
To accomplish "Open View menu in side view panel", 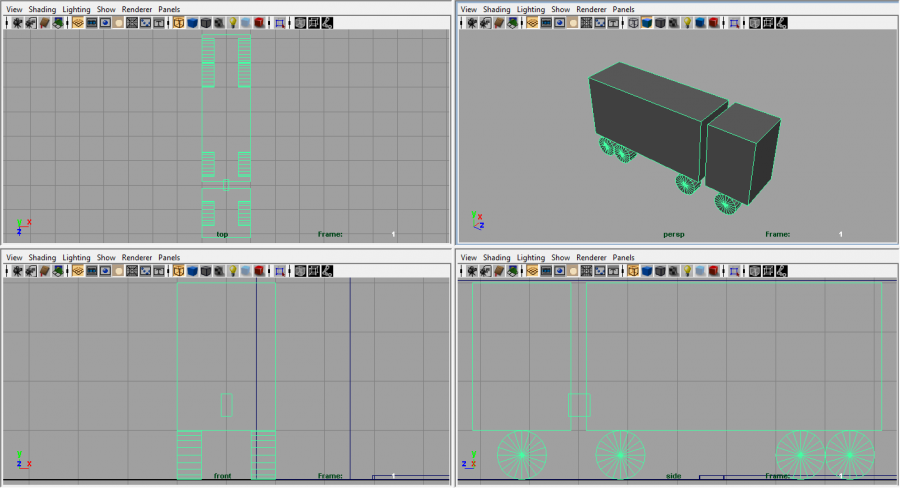I will 468,257.
